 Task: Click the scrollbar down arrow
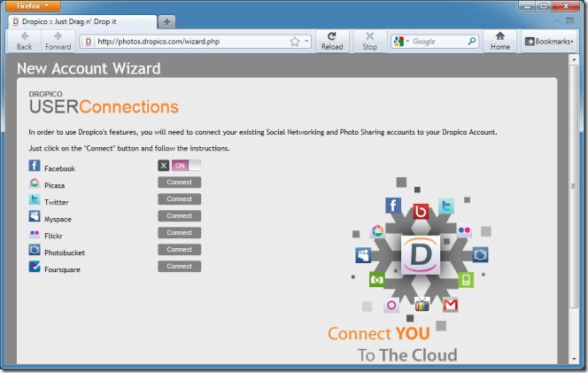[x=574, y=359]
